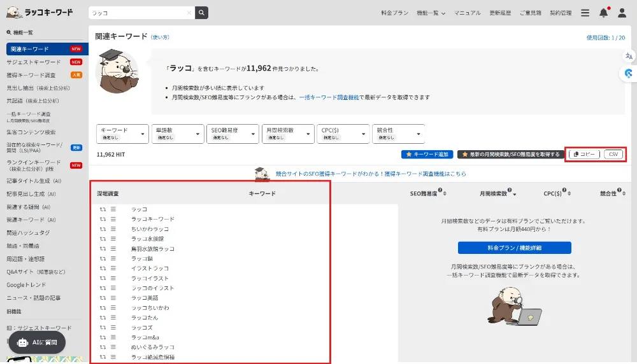Open list menu icon for ぬいぐるみラッコ row
The image size is (637, 364).
[x=113, y=347]
